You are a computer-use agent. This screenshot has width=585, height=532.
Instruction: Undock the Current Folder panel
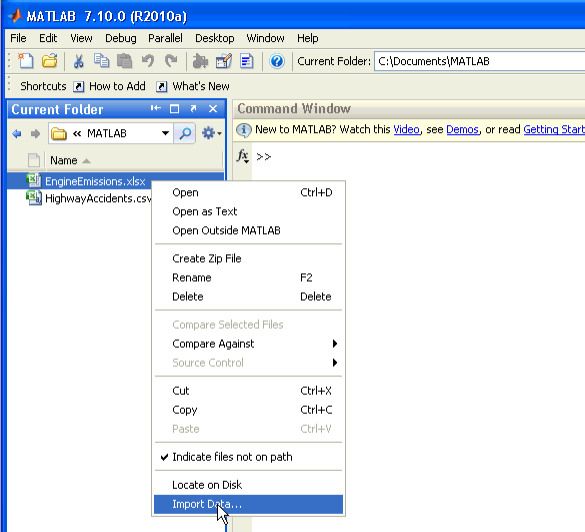click(193, 109)
